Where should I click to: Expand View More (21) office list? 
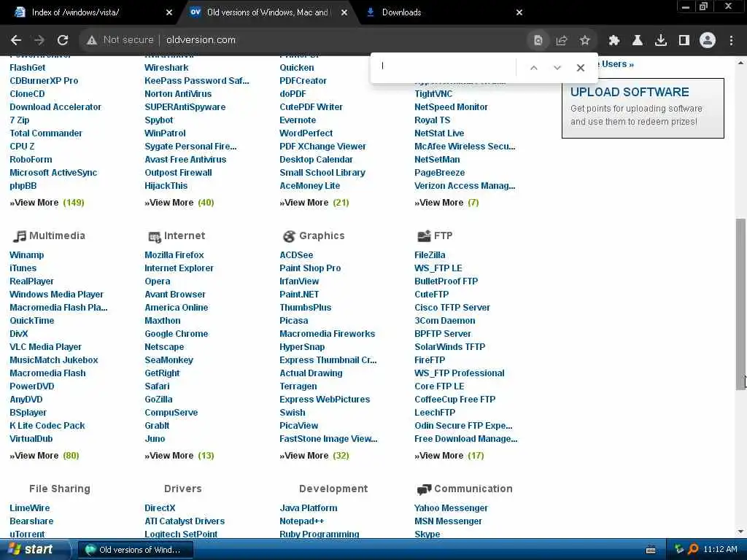314,203
